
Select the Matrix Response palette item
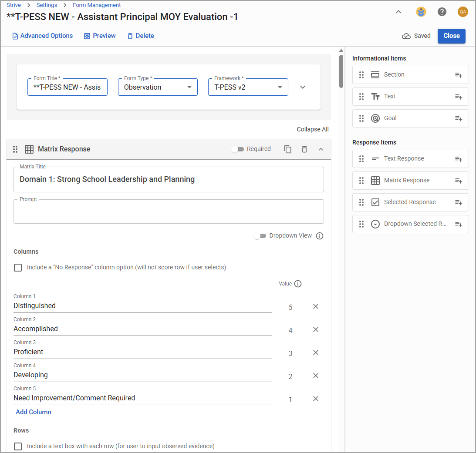410,181
